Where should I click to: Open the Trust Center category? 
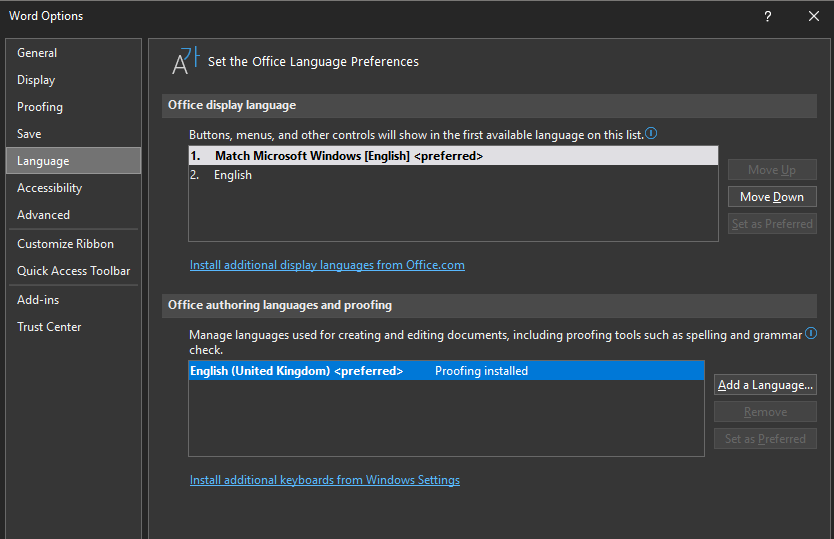(73, 327)
